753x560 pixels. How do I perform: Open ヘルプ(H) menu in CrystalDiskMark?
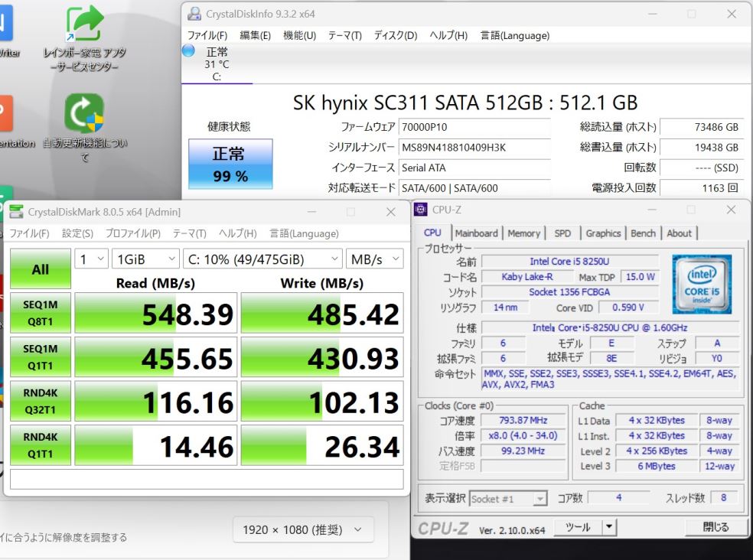click(238, 233)
